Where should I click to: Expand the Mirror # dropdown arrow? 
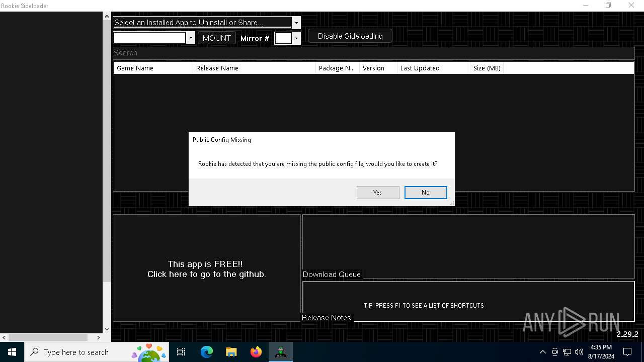296,38
